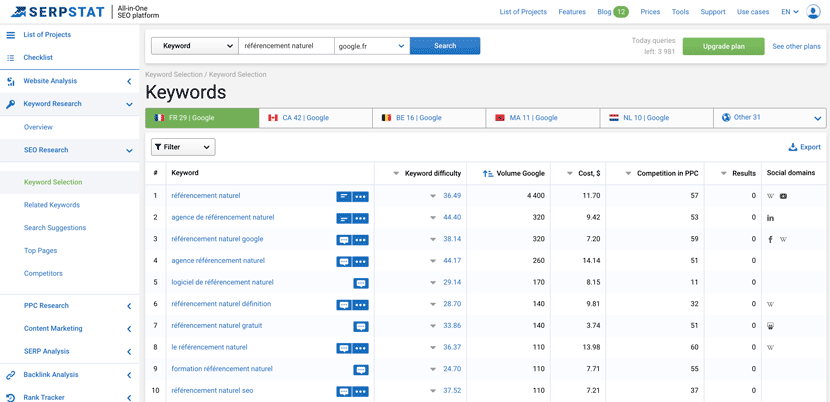Click the Export download icon
The height and width of the screenshot is (402, 830).
pos(793,147)
